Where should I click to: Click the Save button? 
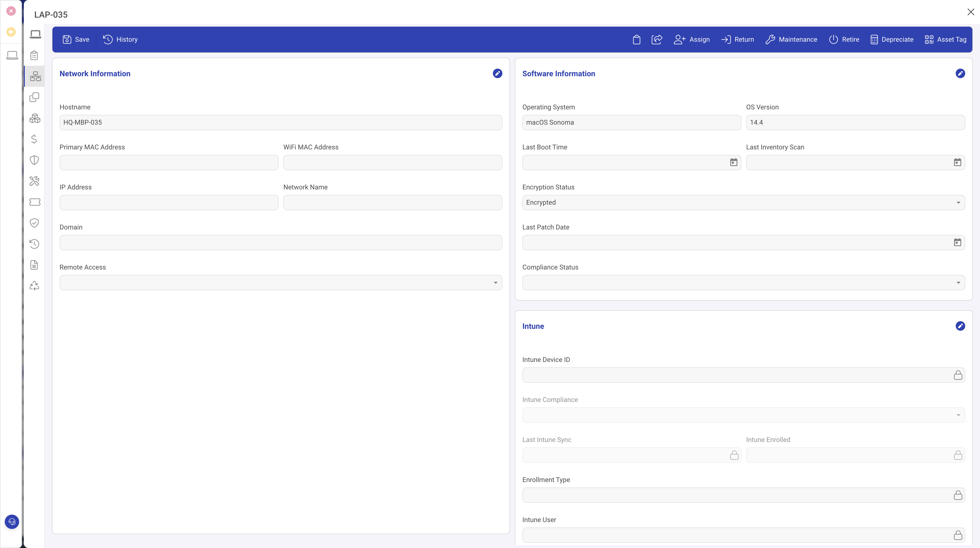coord(76,40)
